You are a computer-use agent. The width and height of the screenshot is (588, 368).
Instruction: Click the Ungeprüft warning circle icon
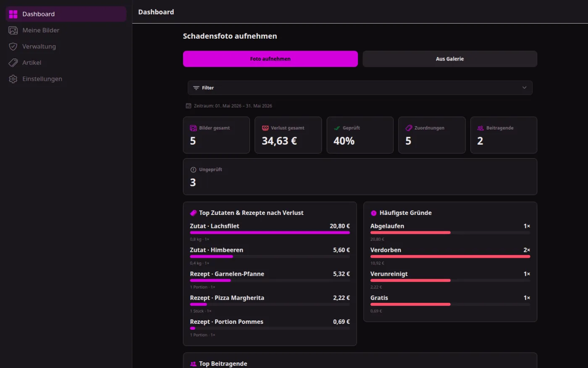point(193,170)
